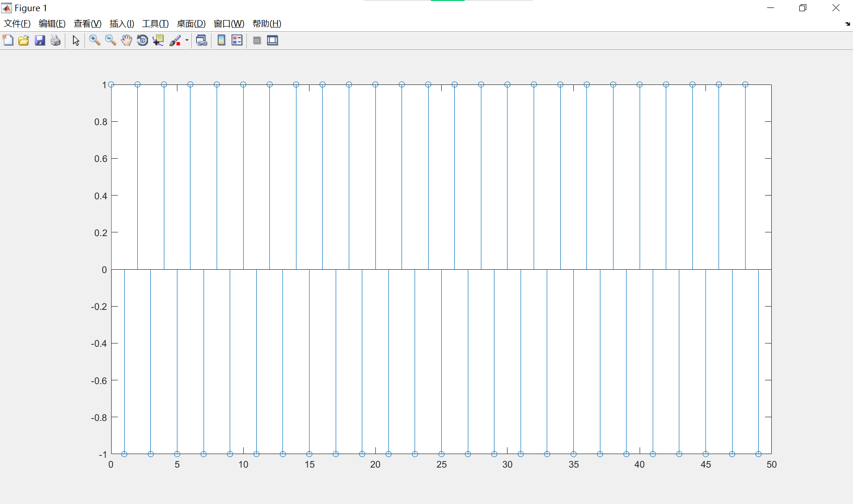Activate the Pan hand tool
This screenshot has width=853, height=504.
[127, 41]
